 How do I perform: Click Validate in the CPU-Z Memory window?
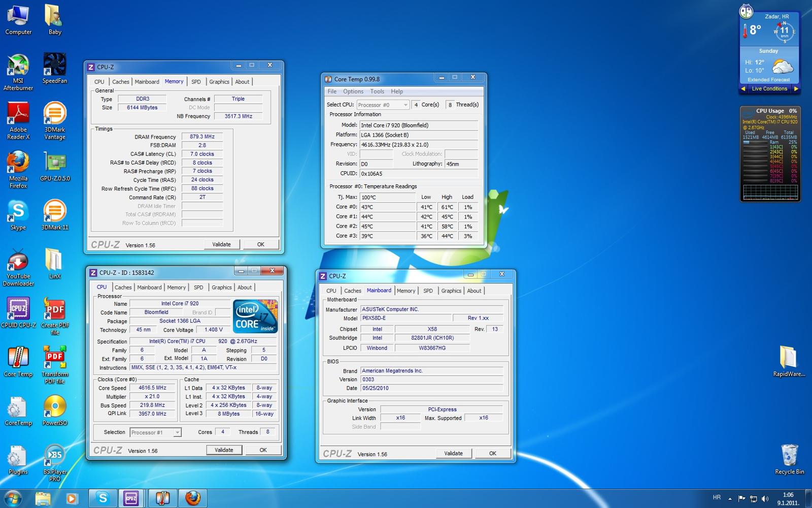click(221, 244)
